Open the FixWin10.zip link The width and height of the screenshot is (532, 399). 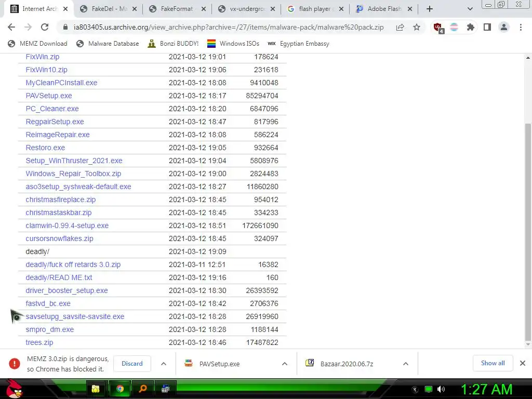(46, 70)
